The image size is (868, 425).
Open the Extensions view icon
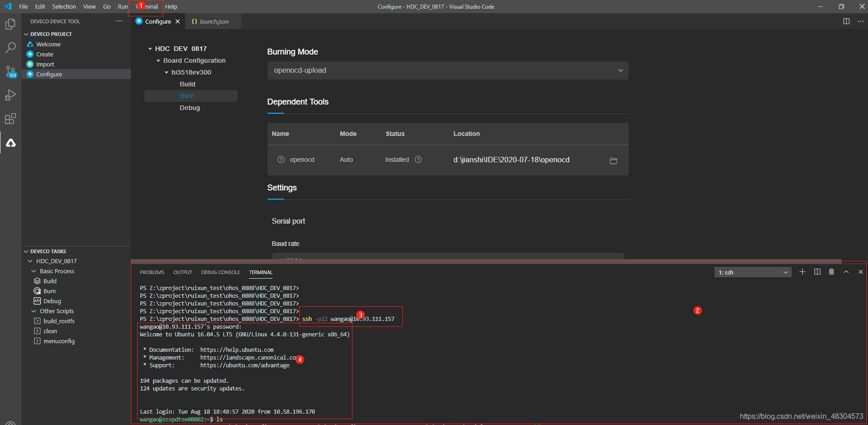point(10,119)
